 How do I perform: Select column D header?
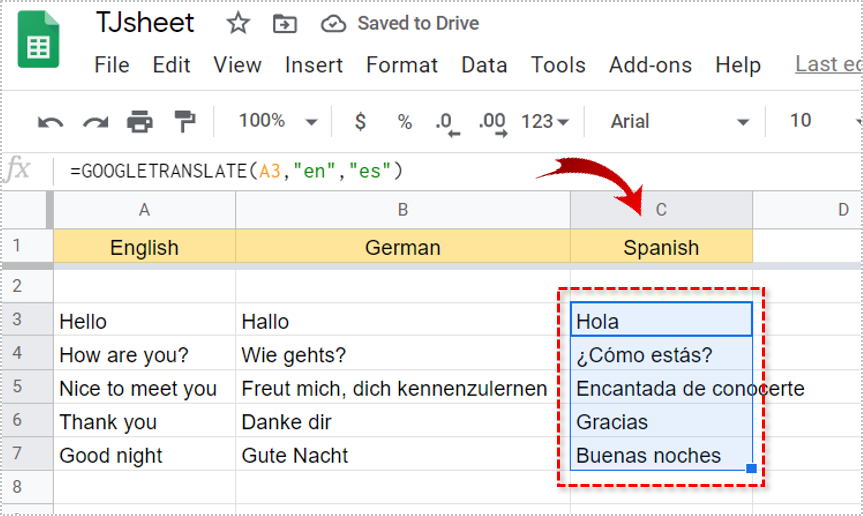[808, 210]
